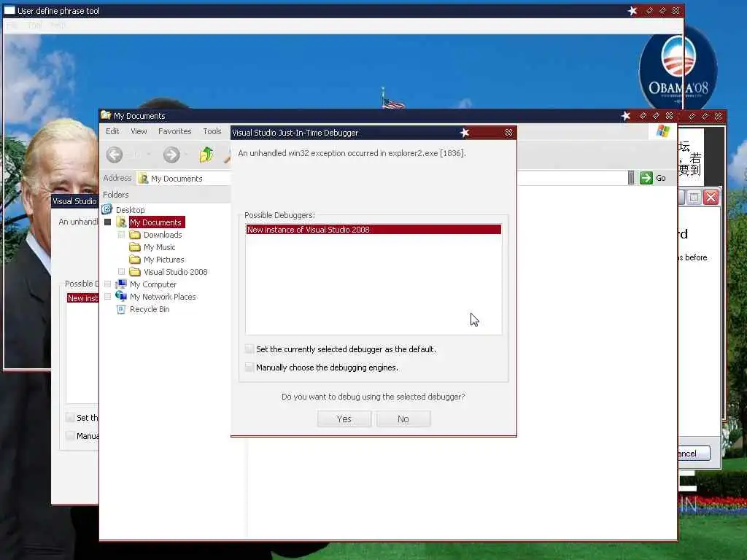Select the My Music folder icon
Screen dimensions: 747x560
point(135,247)
